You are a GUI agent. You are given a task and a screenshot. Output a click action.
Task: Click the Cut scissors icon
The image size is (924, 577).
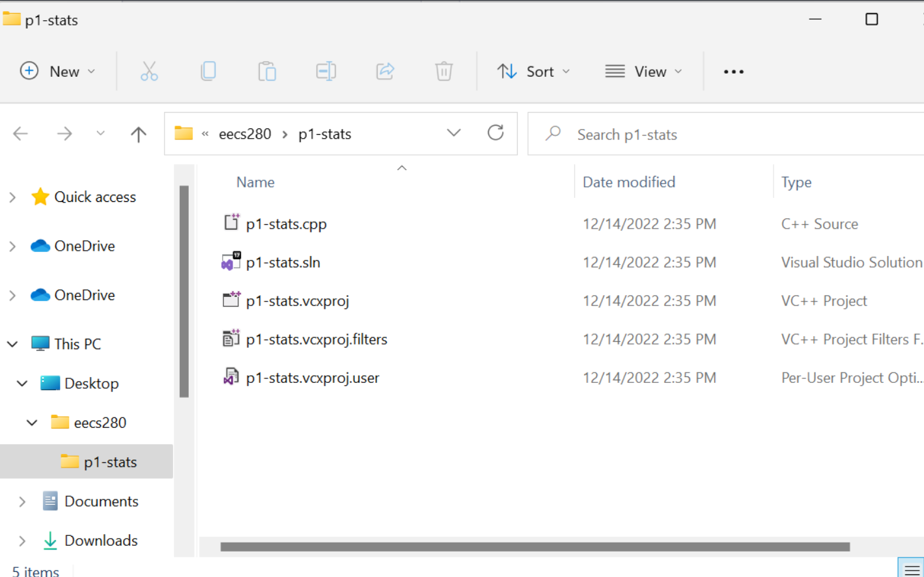[x=149, y=71]
